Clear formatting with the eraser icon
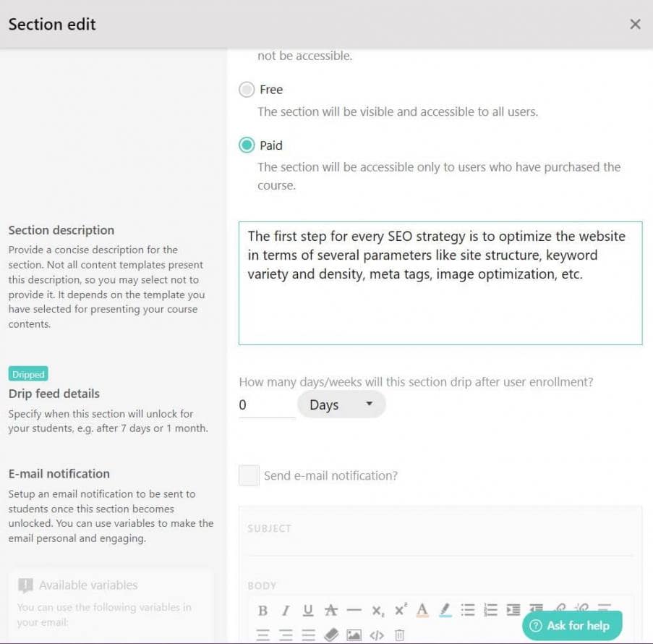 pos(331,635)
